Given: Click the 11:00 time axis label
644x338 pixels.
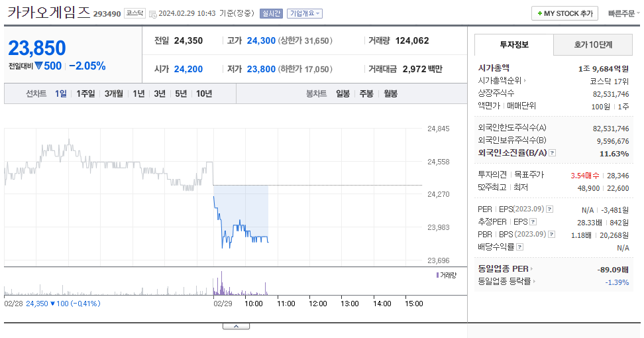Looking at the screenshot, I should pos(286,304).
